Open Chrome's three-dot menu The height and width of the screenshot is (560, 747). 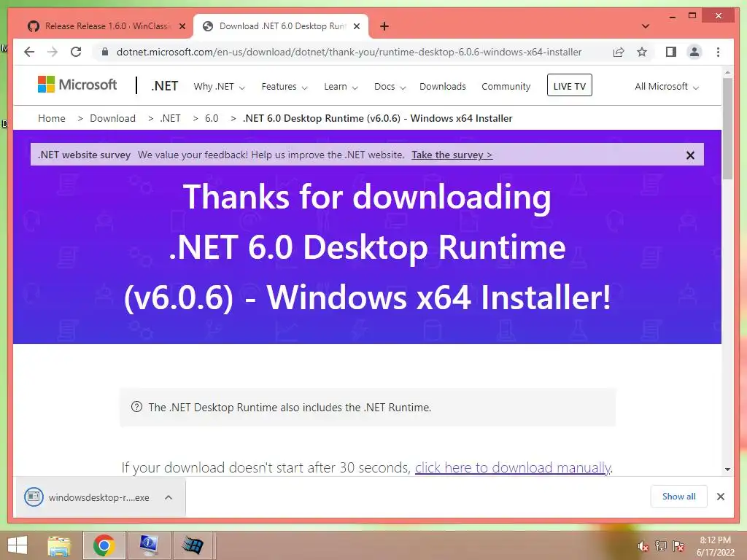tap(718, 52)
